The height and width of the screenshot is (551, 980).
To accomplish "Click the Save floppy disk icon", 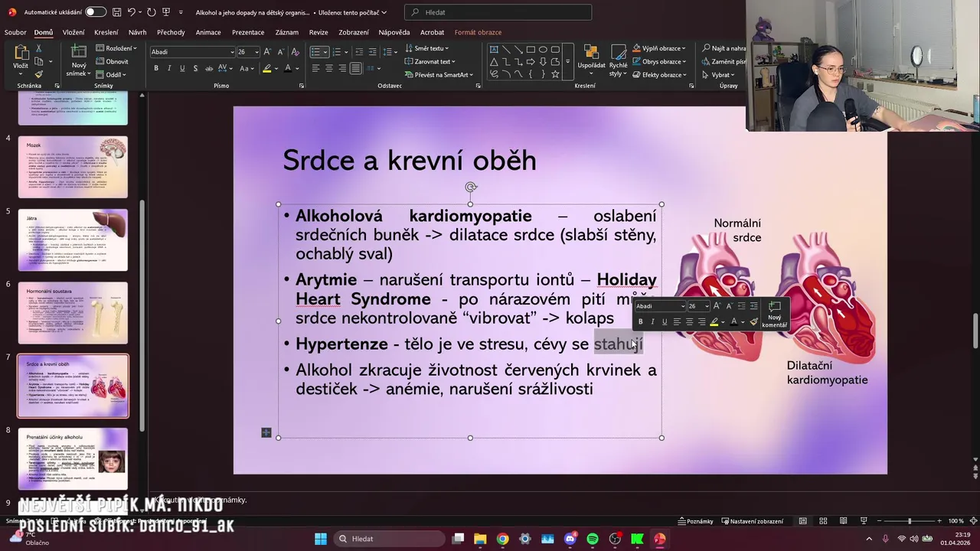I will [116, 12].
